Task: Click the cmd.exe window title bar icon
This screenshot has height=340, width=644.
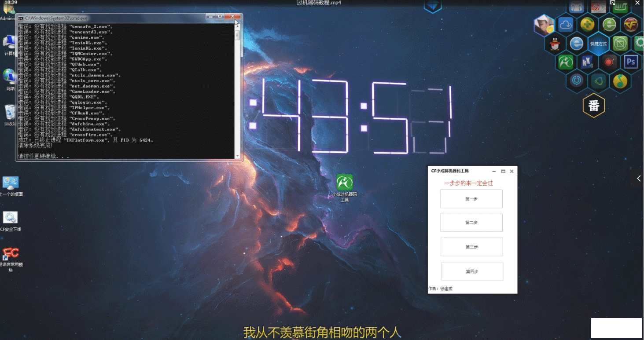Action: pos(20,18)
